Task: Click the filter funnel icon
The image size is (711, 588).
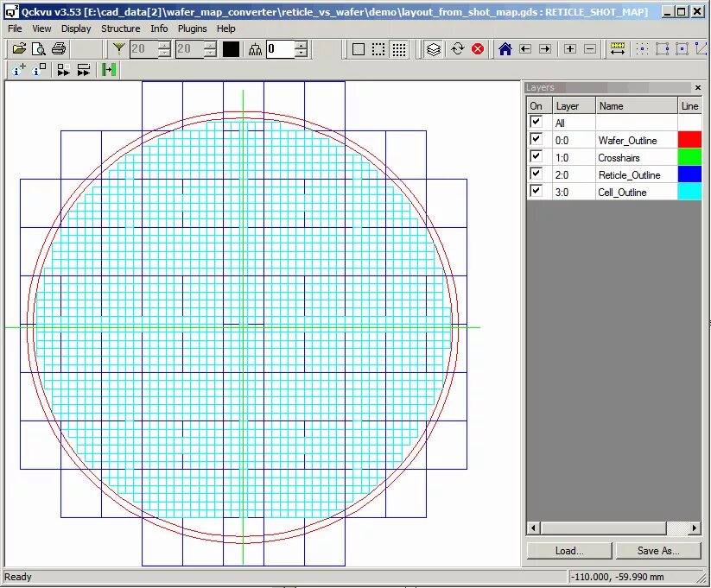Action: pos(119,49)
